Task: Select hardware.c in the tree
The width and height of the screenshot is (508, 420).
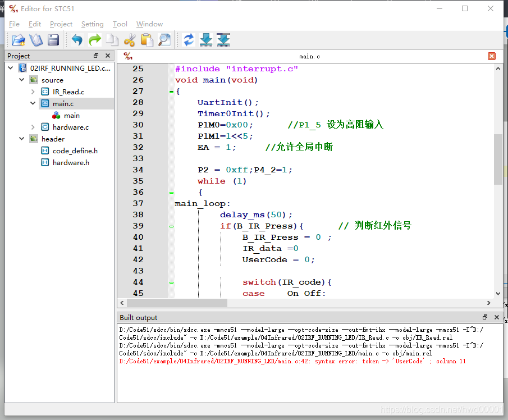Action: (71, 127)
